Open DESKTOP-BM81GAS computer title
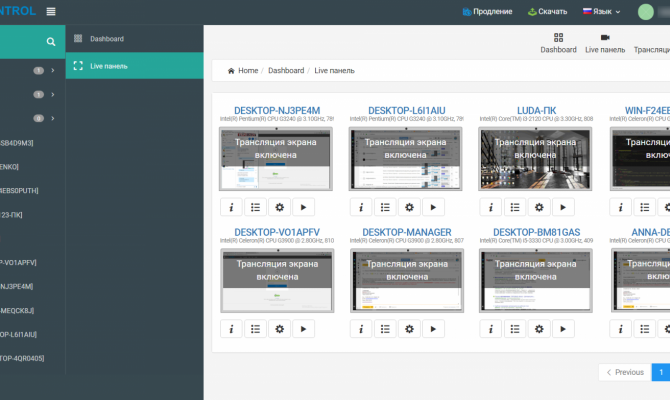Viewport: 670px width, 400px height. click(x=536, y=232)
